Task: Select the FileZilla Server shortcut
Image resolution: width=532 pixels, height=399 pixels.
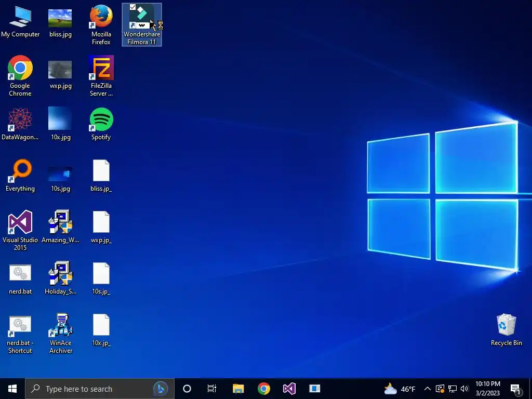Action: coord(101,76)
